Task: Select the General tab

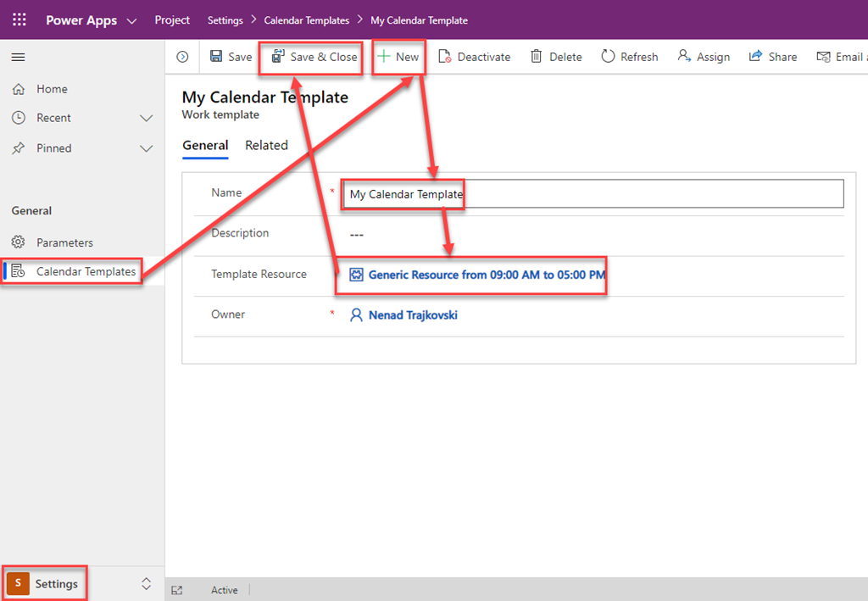Action: click(x=205, y=146)
